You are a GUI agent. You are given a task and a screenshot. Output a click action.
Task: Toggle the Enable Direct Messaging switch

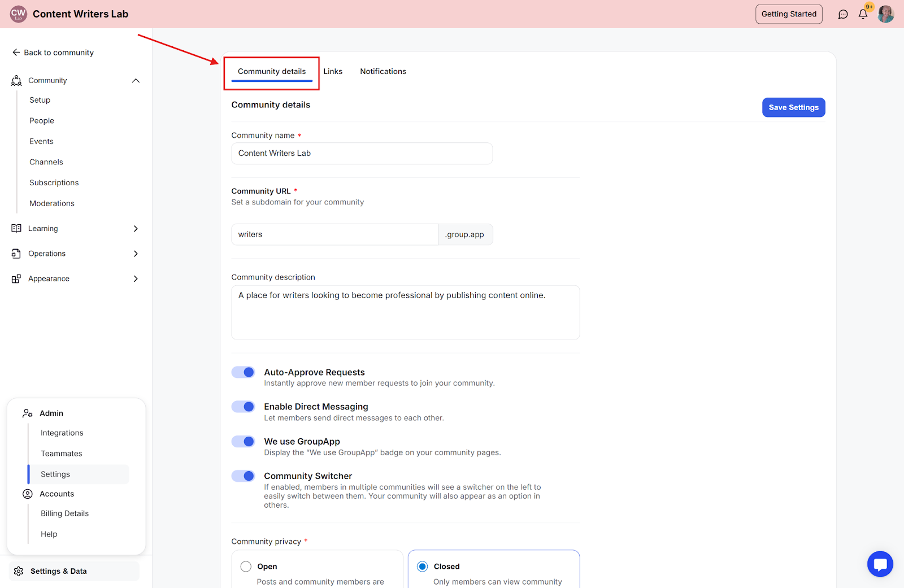pyautogui.click(x=244, y=407)
